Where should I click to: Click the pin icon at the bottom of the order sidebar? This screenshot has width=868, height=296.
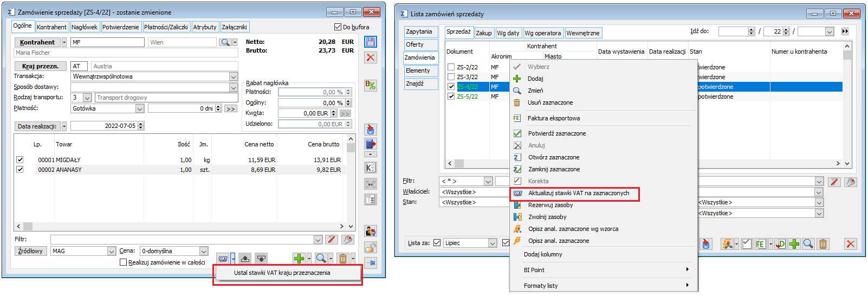(371, 263)
